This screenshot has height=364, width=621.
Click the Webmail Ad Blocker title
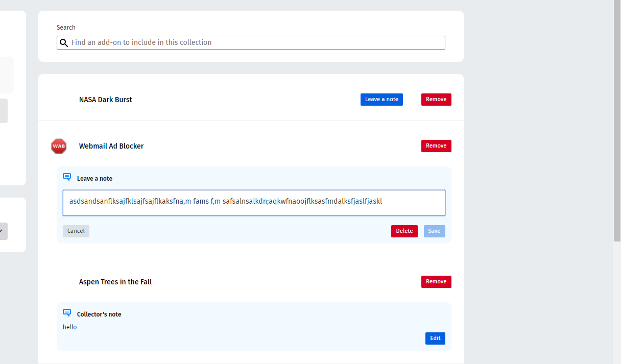coord(111,146)
